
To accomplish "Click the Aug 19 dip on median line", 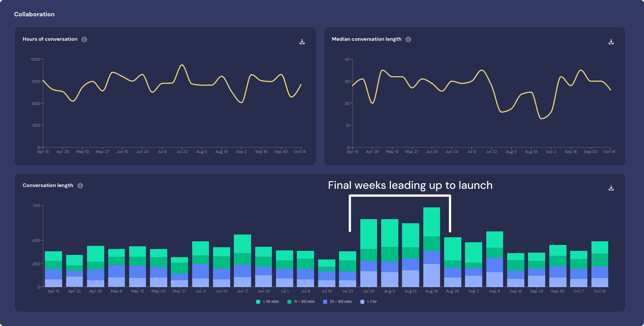I will [x=541, y=118].
